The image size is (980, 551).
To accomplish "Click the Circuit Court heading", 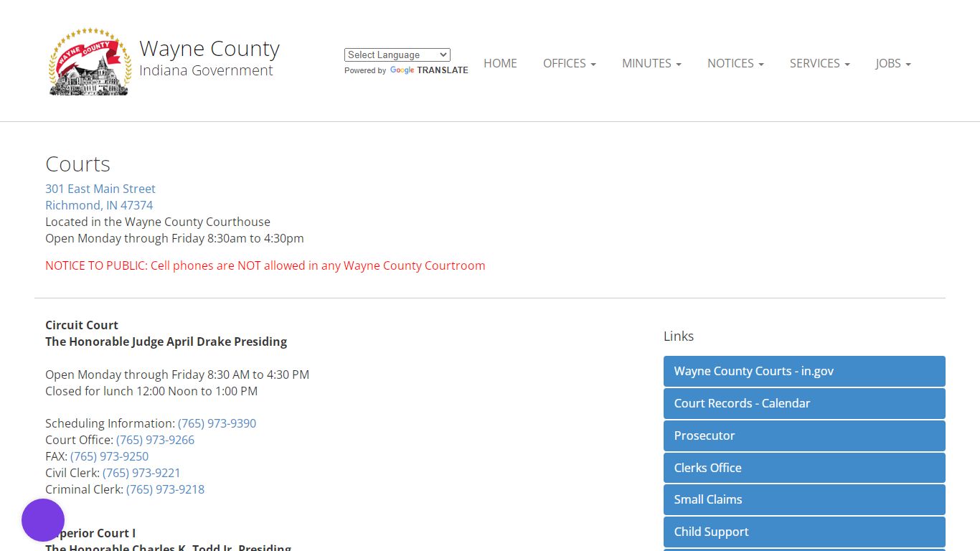I will (x=82, y=325).
